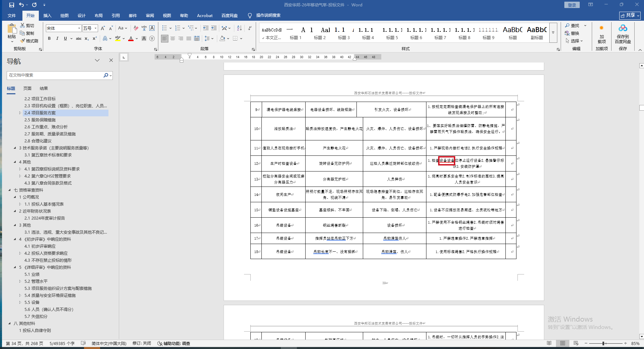Toggle Bold formatting
Viewport: 644px width, 349px height.
click(49, 38)
